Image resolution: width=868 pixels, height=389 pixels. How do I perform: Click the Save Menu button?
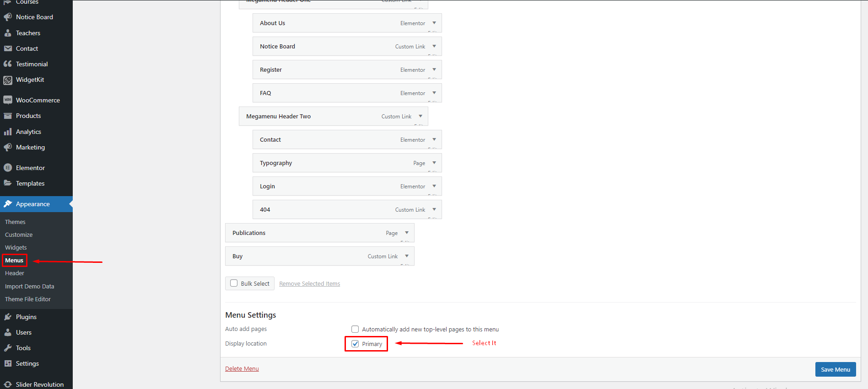(835, 369)
